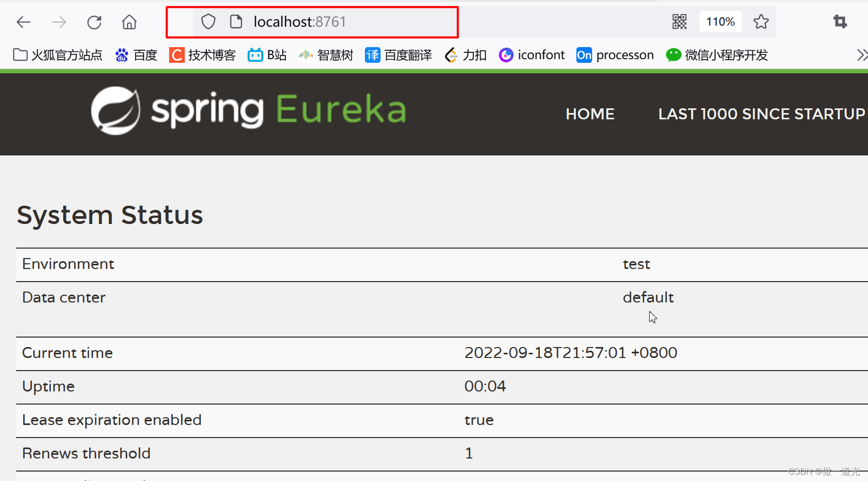This screenshot has width=868, height=481.
Task: Click the shield tracking protection icon
Action: click(208, 21)
